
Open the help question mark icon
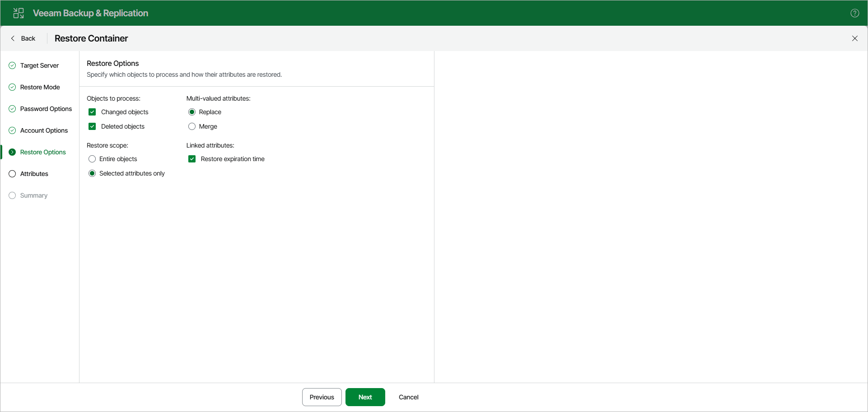point(854,13)
